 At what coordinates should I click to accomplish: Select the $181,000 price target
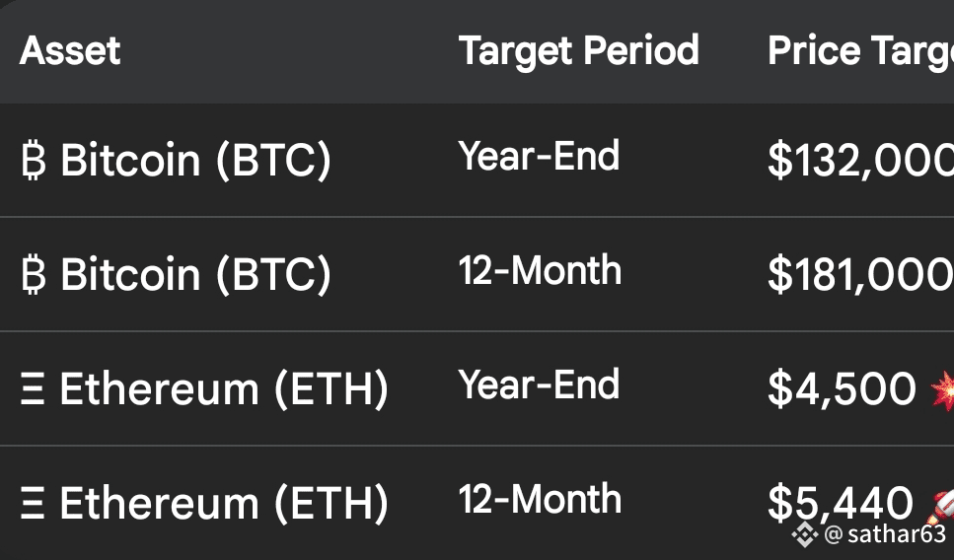[x=859, y=276]
